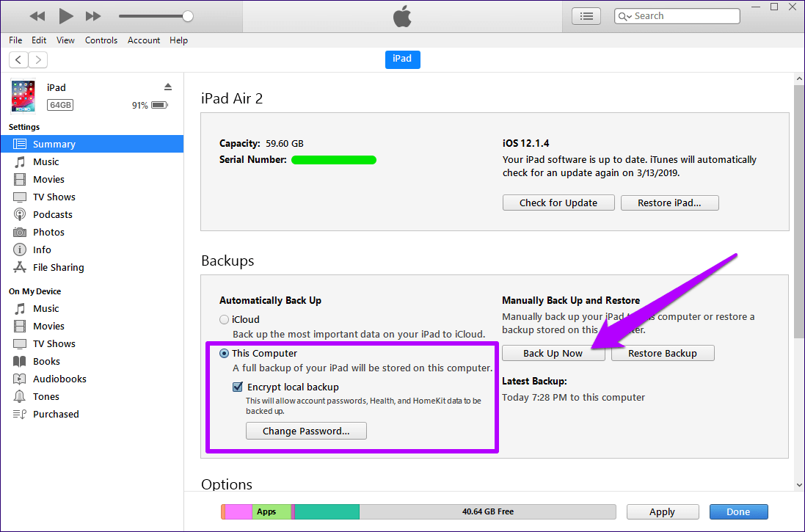805x532 pixels.
Task: Click the scrollbar down arrow
Action: 799,484
